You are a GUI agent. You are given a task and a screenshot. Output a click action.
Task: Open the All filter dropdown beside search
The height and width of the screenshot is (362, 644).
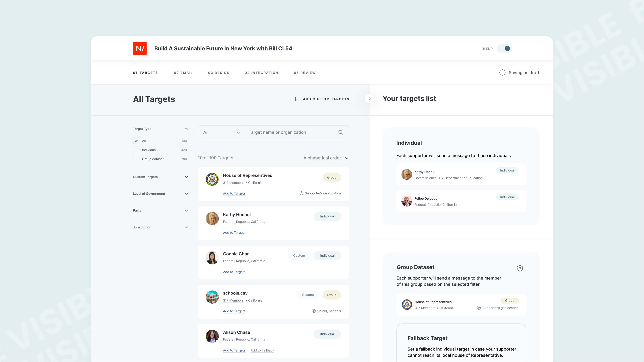[x=221, y=132]
